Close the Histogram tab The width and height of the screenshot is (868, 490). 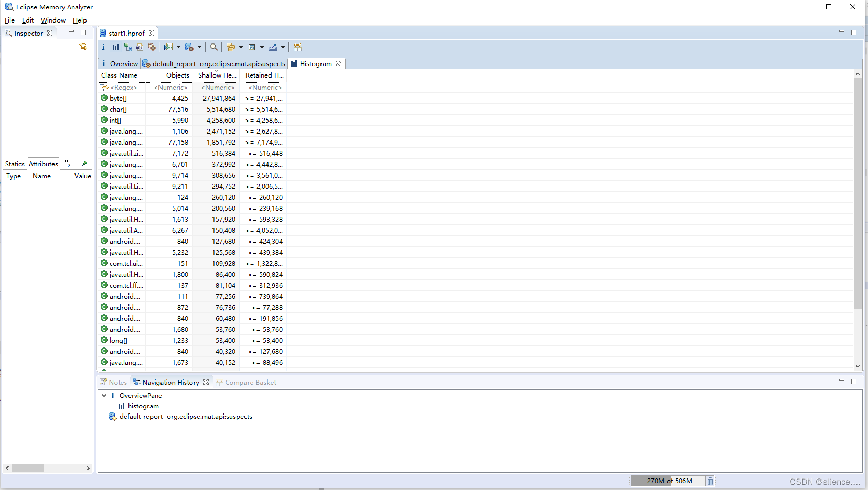339,63
